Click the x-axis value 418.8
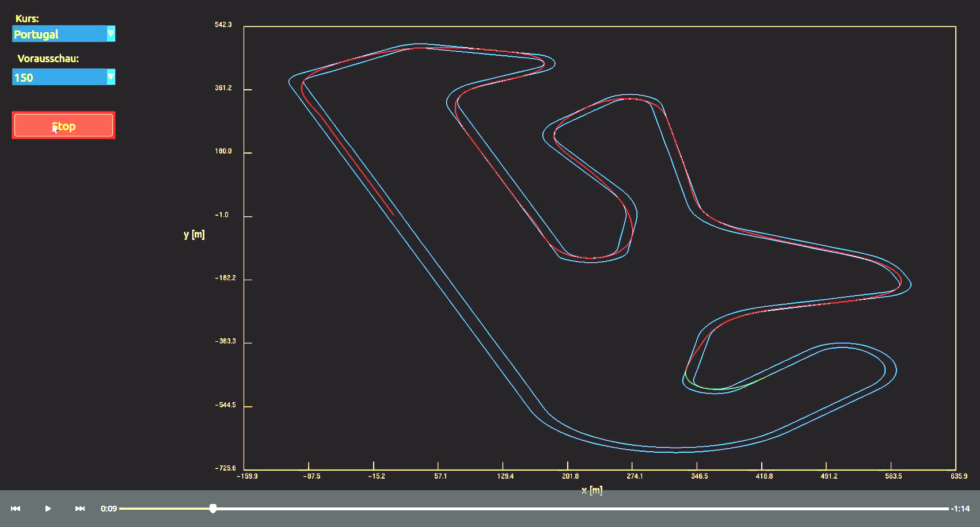The width and height of the screenshot is (980, 527). pyautogui.click(x=764, y=476)
